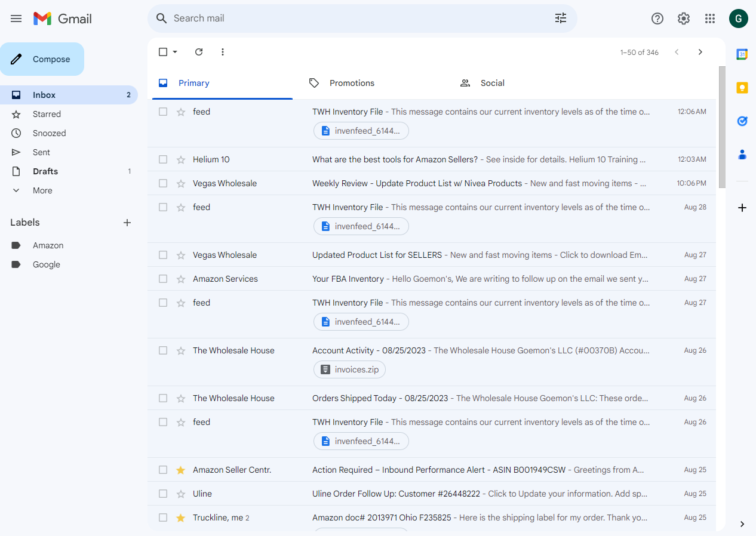Star the Amazon Services email

[181, 279]
